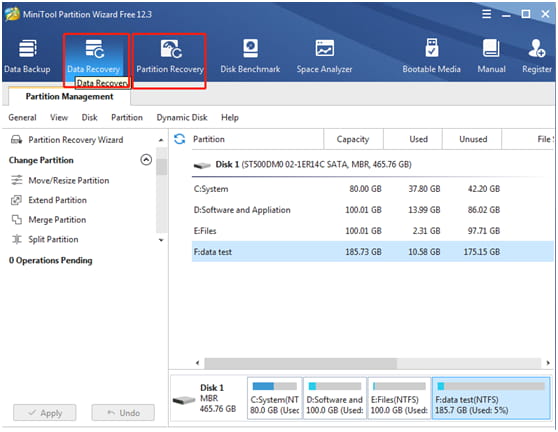
Task: Click the Extend Partition icon
Action: click(x=16, y=200)
